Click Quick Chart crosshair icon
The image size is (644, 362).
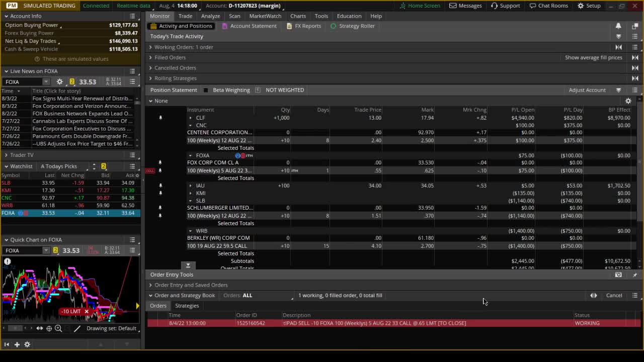pyautogui.click(x=49, y=328)
